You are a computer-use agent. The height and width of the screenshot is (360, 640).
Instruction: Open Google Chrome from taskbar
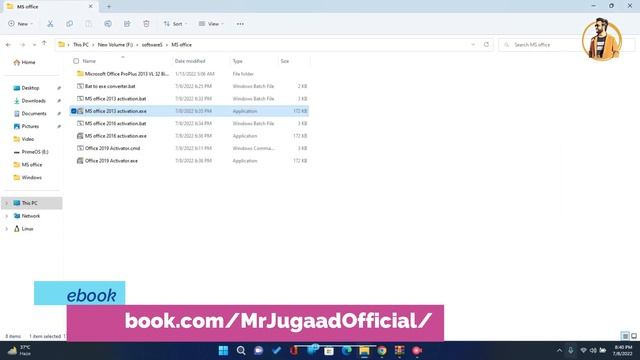tap(382, 351)
